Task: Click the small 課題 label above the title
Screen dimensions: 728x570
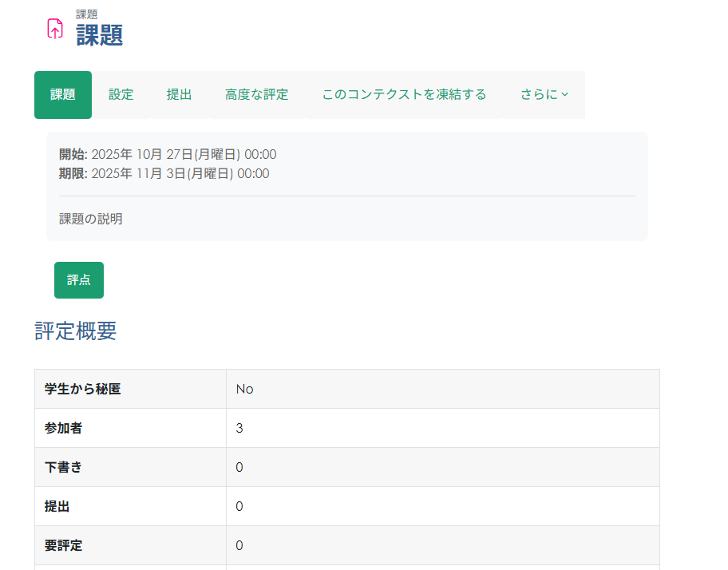Action: coord(87,14)
